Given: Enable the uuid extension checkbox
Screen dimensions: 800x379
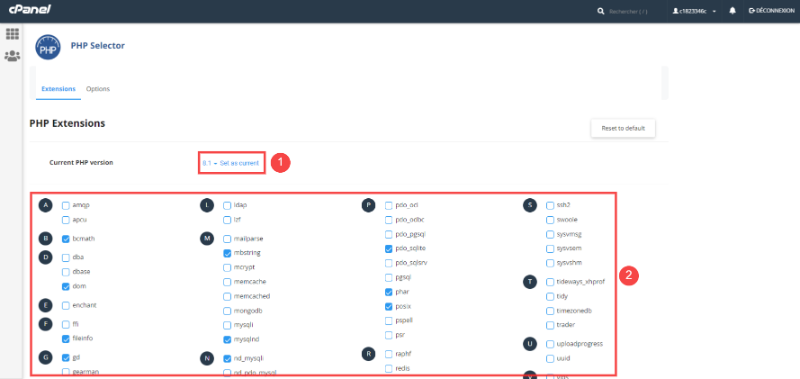Looking at the screenshot, I should [x=550, y=359].
